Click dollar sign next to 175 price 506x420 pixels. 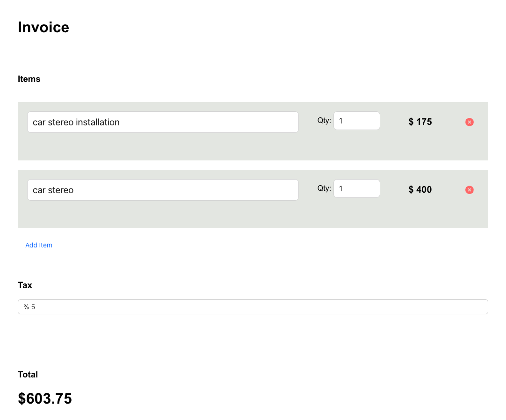tap(411, 122)
